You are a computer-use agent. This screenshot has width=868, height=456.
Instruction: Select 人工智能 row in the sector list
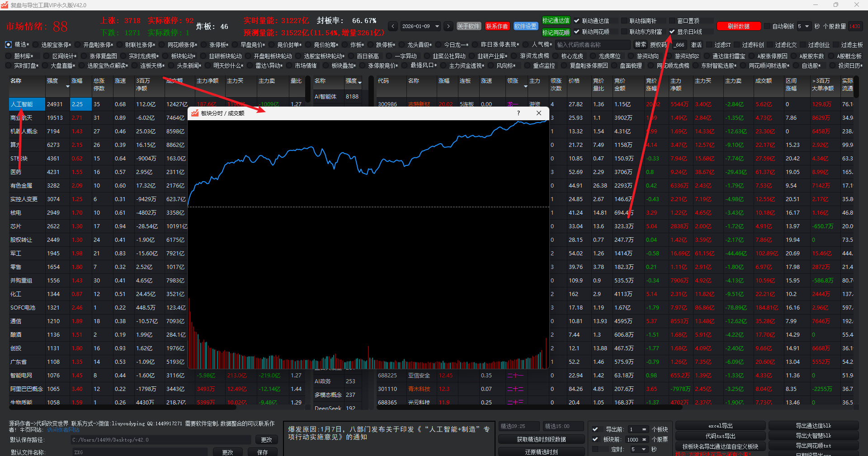point(26,104)
